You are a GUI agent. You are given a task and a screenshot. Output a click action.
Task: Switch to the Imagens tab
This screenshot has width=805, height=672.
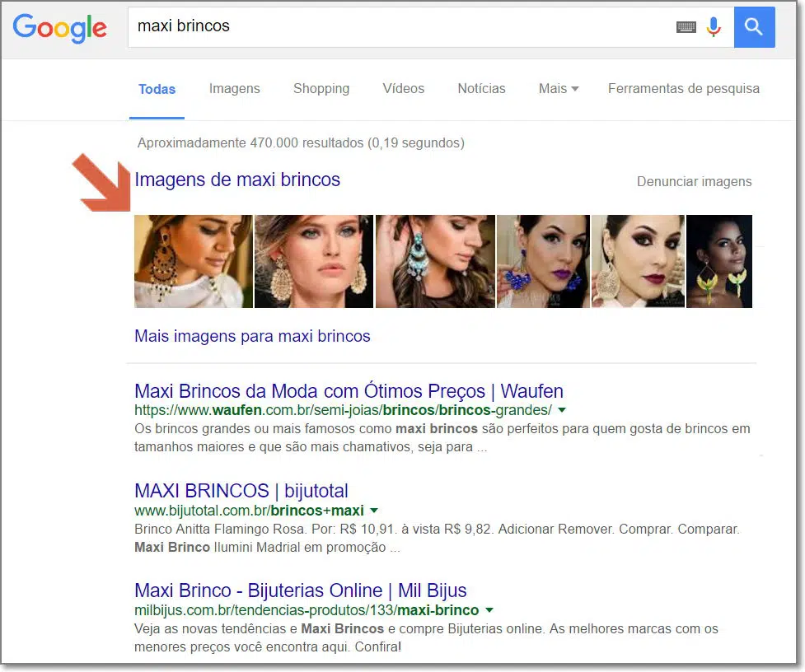point(235,89)
